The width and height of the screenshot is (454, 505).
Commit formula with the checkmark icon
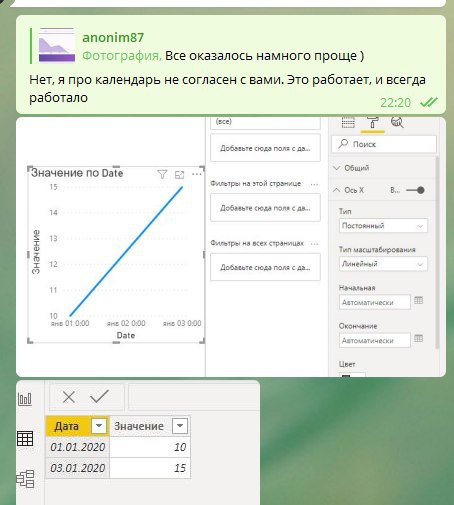pyautogui.click(x=99, y=396)
